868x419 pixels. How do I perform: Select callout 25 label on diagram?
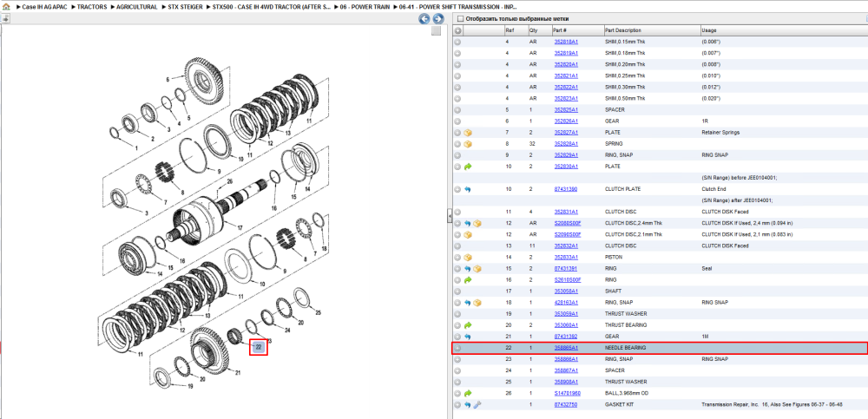pyautogui.click(x=318, y=313)
